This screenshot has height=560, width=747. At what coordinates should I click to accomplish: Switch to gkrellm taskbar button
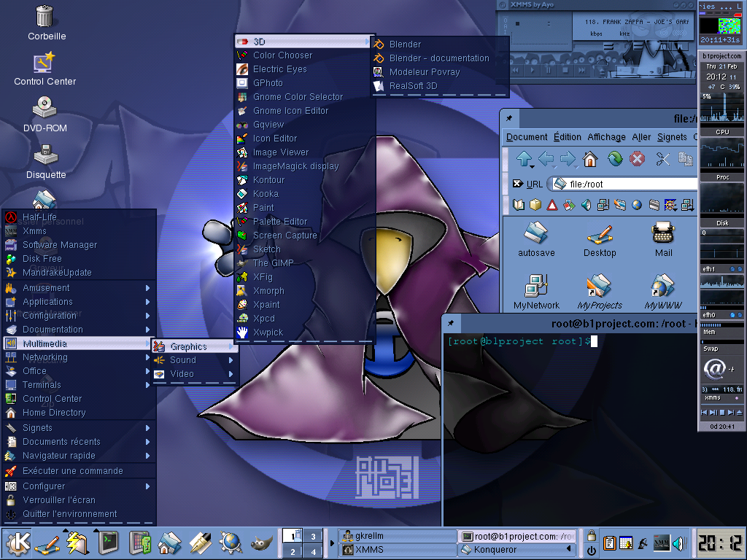pos(398,536)
